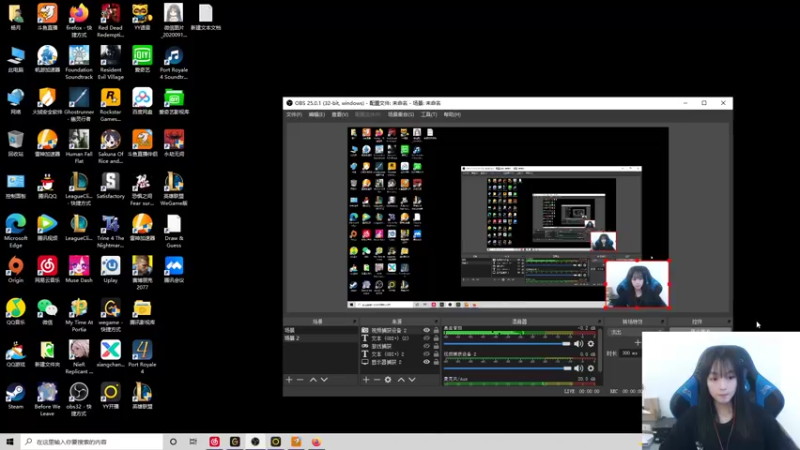Open mixer gear for 视频捕获设备 2 channel
This screenshot has width=800, height=450.
pyautogui.click(x=591, y=368)
